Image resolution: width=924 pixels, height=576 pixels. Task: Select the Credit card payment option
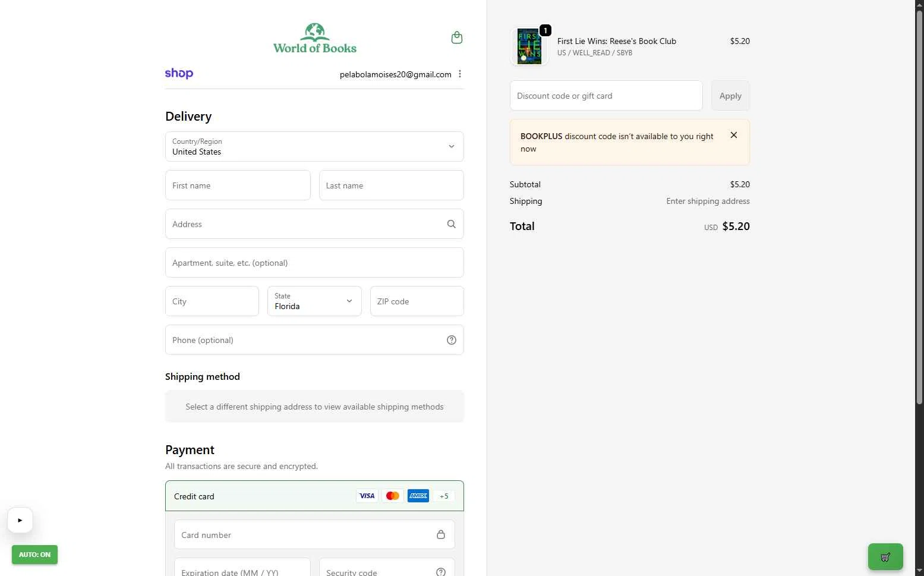click(194, 496)
